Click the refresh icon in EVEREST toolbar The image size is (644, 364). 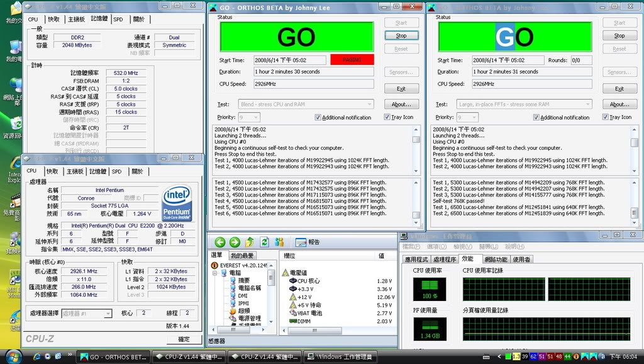point(264,242)
